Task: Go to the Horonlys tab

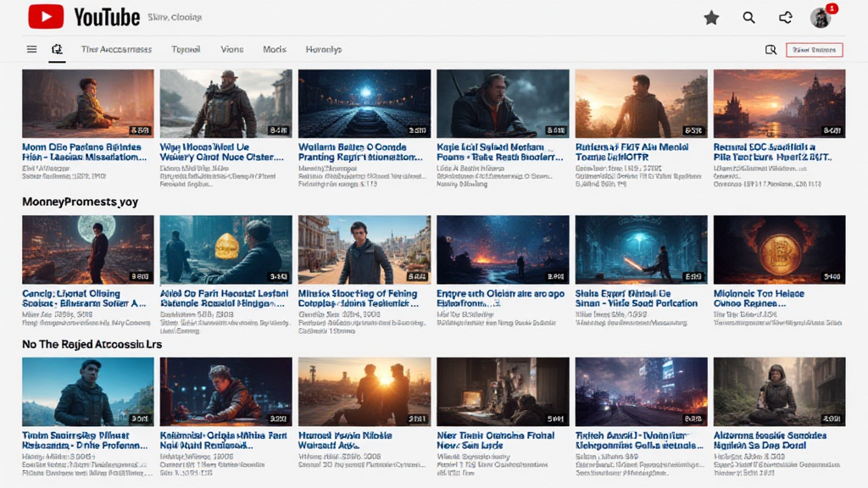Action: coord(324,49)
